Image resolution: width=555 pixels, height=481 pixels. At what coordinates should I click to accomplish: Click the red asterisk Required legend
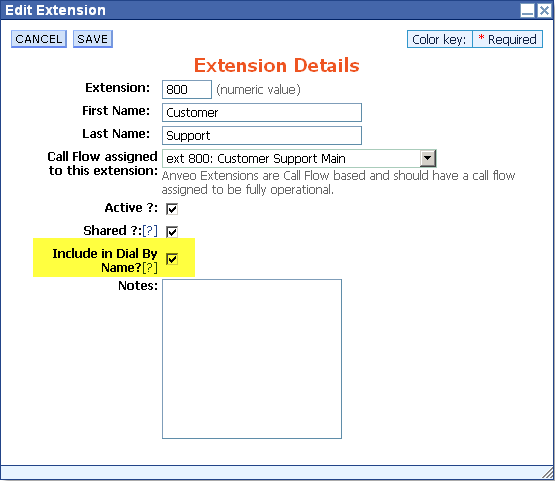[x=507, y=39]
